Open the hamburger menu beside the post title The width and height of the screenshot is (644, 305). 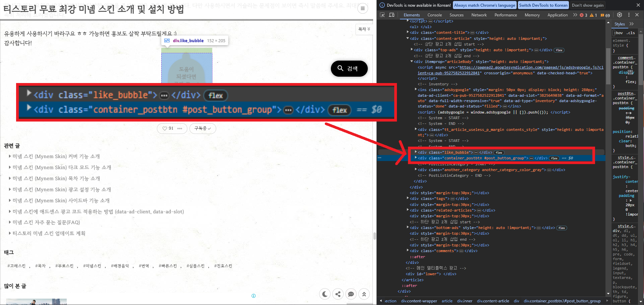click(x=362, y=8)
